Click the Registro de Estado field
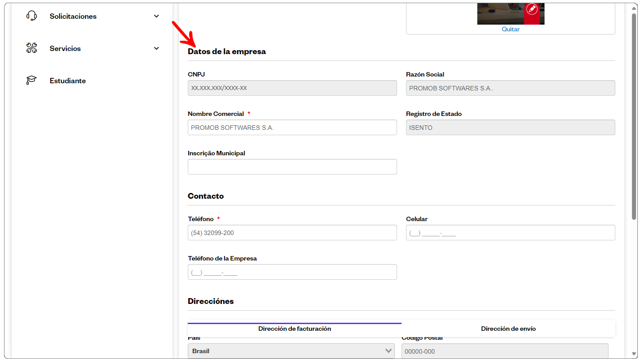Screen dimensions: 644x359 (510, 128)
